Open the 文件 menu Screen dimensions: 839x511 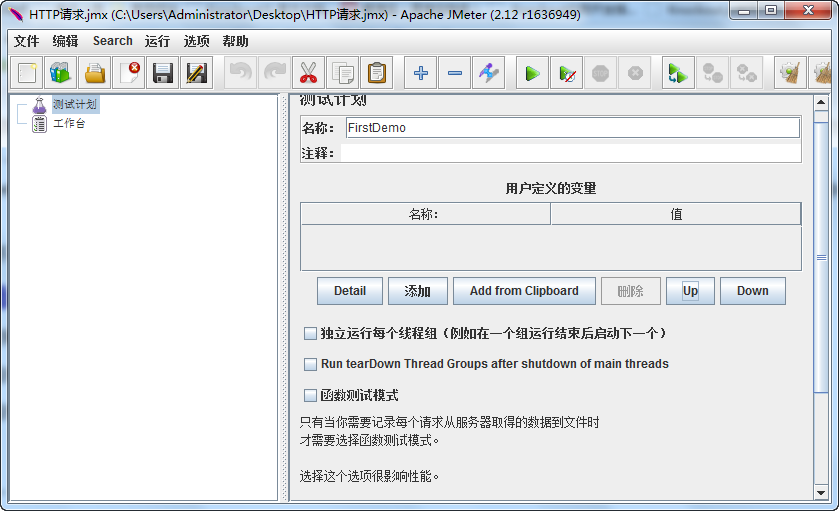(26, 41)
